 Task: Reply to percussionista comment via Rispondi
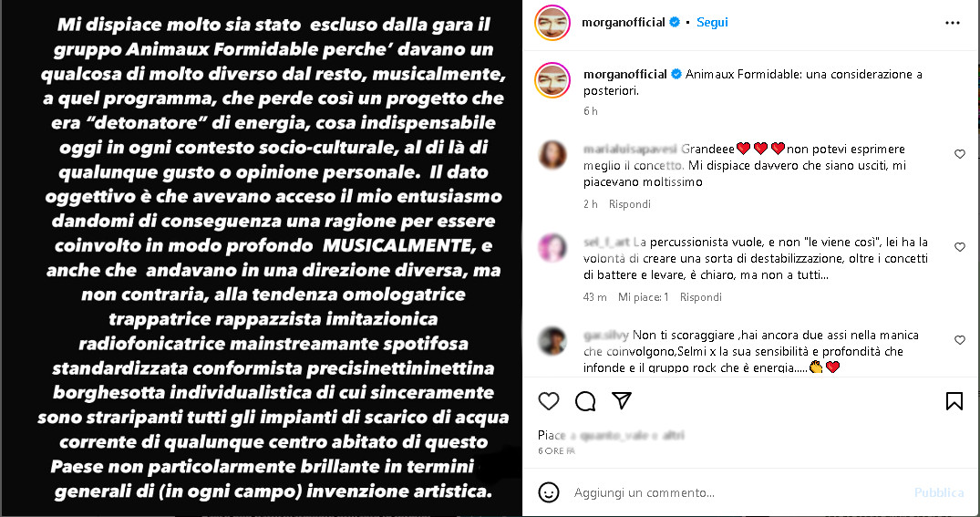pyautogui.click(x=701, y=297)
